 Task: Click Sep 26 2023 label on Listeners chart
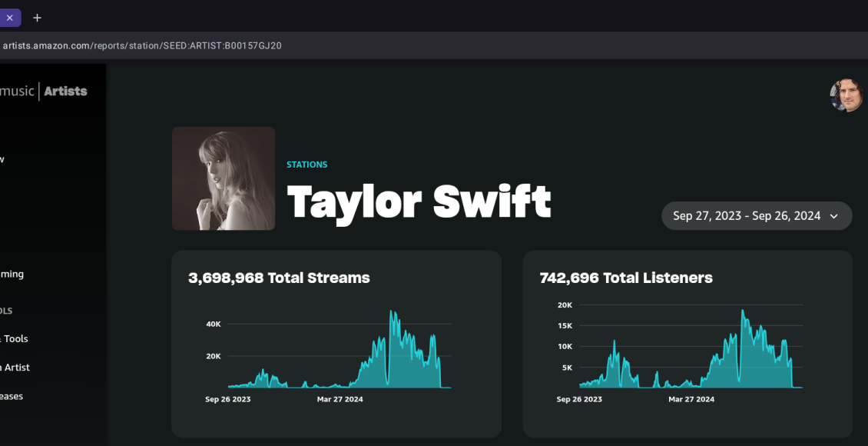tap(579, 400)
